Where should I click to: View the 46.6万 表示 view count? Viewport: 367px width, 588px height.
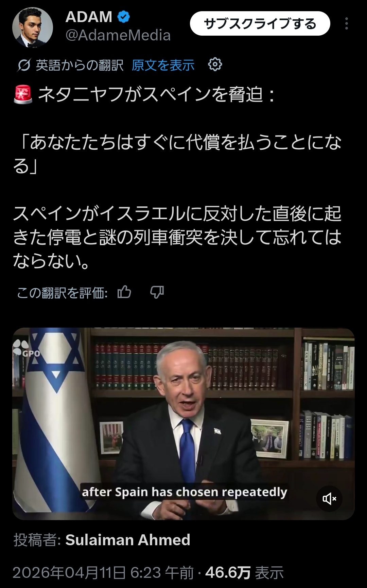tap(244, 572)
